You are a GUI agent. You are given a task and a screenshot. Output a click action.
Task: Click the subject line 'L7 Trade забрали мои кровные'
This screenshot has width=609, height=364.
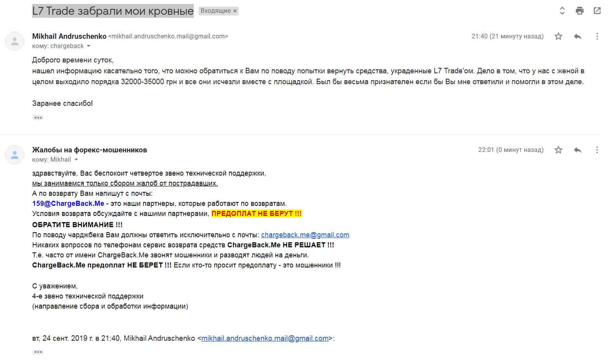pyautogui.click(x=113, y=11)
